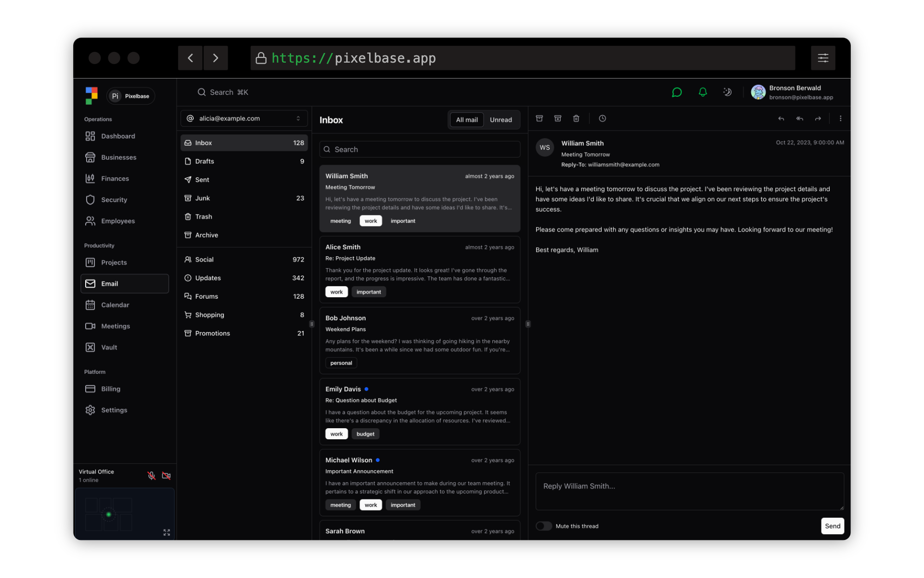Open the three-dot more options menu
The image size is (924, 578).
841,118
